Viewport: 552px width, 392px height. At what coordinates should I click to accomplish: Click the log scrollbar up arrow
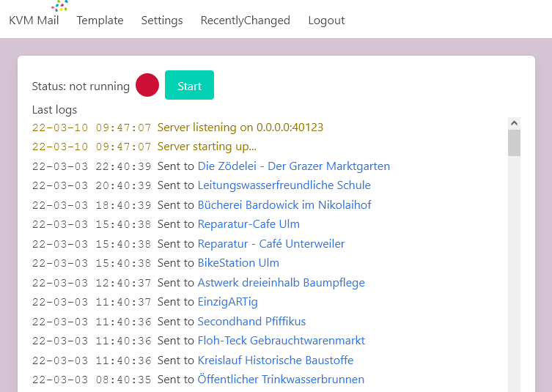514,123
